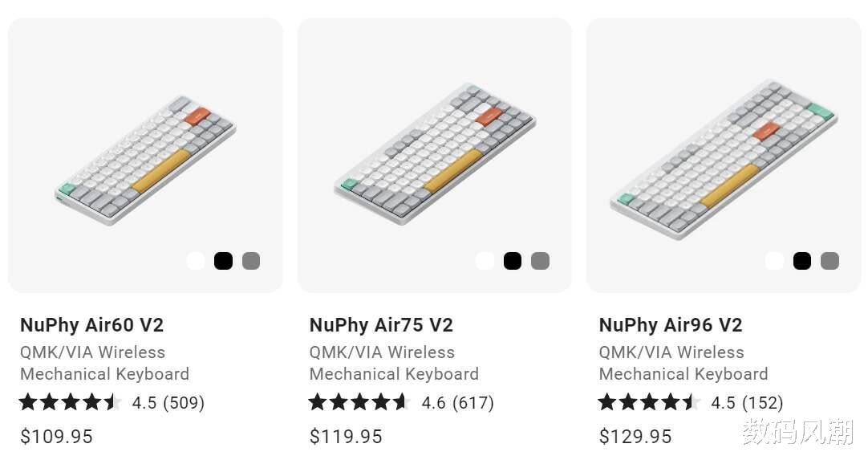Select white color swatch for Air60 V2
This screenshot has width=868, height=464.
[x=196, y=261]
